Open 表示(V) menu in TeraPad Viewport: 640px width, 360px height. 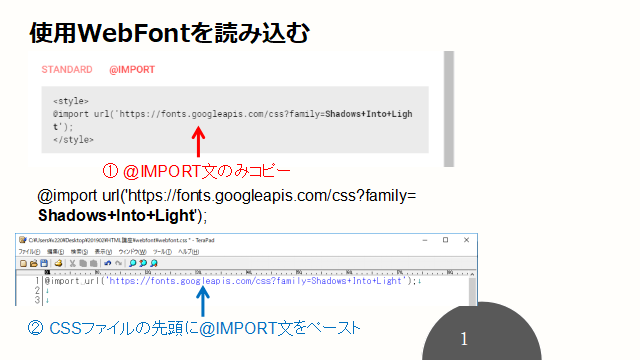click(x=103, y=252)
